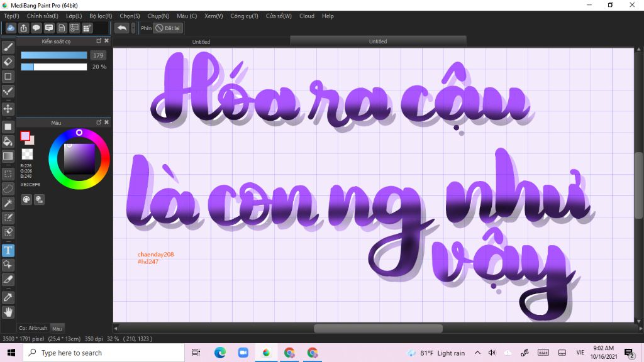Switch to the first Untitled tab
Screen dimensions: 644x362
[x=201, y=42]
